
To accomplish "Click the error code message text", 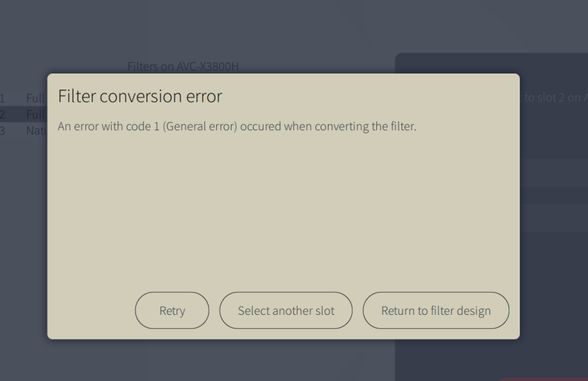I will pos(237,127).
